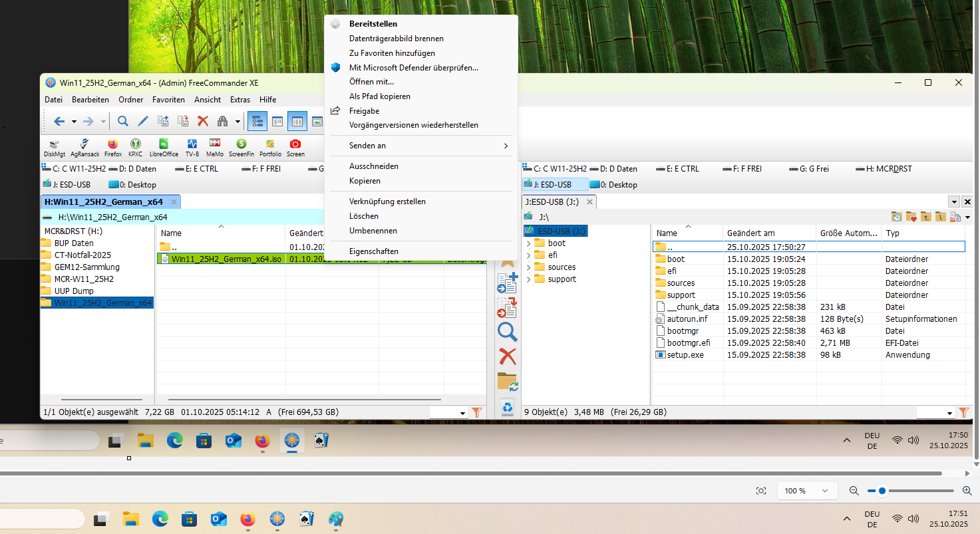Open the right panel tab list dropdown

[x=954, y=201]
